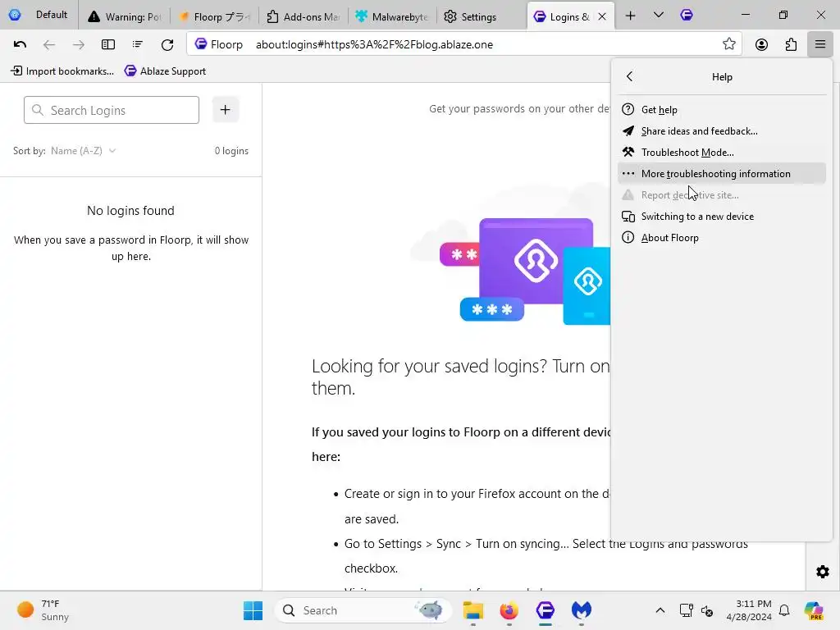The width and height of the screenshot is (840, 630).
Task: Open Get help menu entry
Action: point(722,109)
